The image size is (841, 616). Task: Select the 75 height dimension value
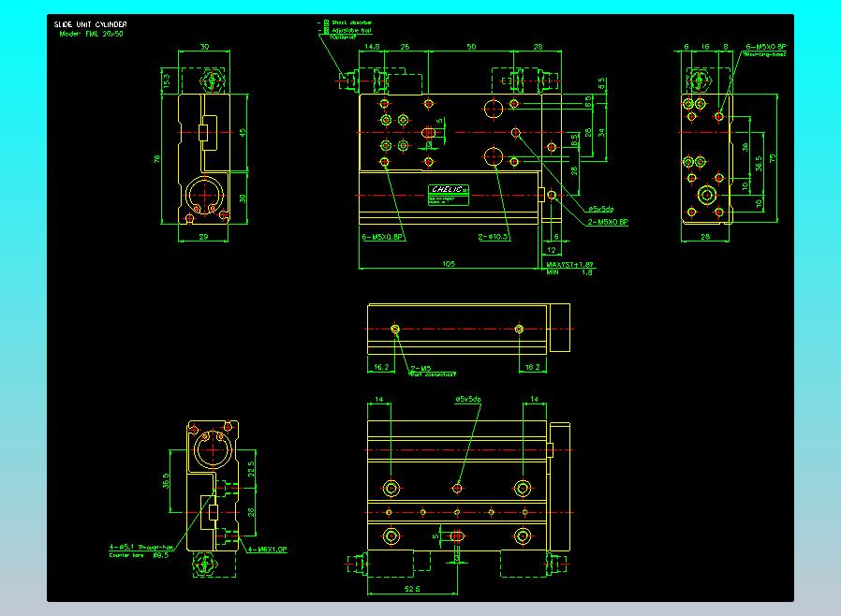[773, 159]
